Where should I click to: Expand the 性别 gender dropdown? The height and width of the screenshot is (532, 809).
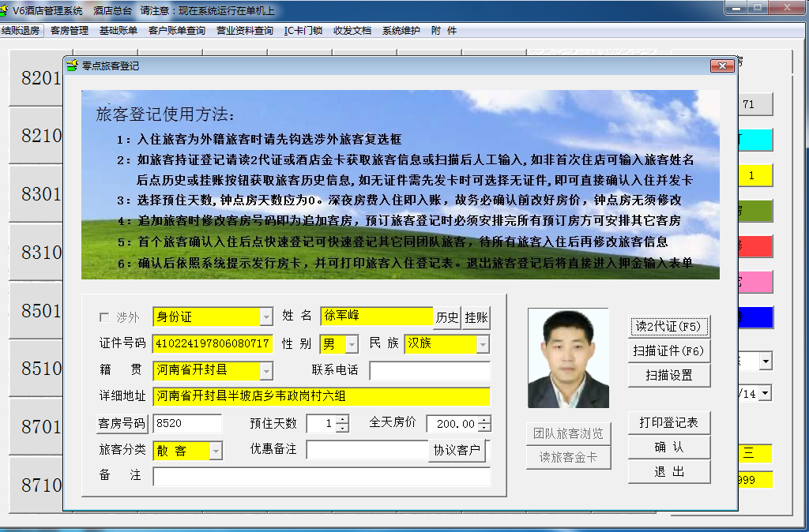(351, 344)
